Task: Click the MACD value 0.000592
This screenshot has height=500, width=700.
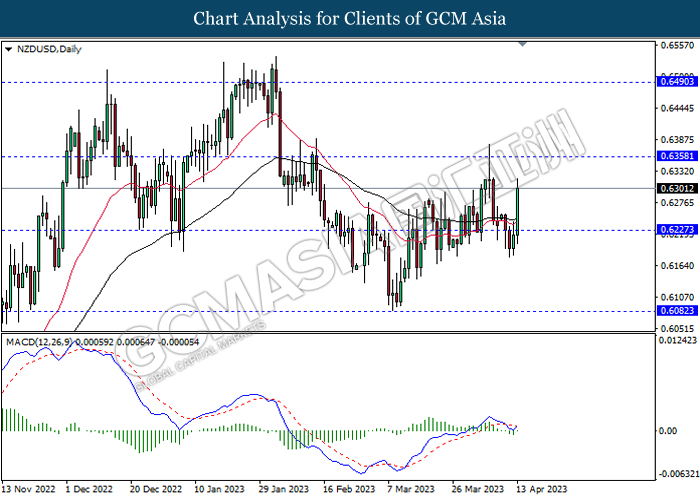Action: click(x=95, y=342)
